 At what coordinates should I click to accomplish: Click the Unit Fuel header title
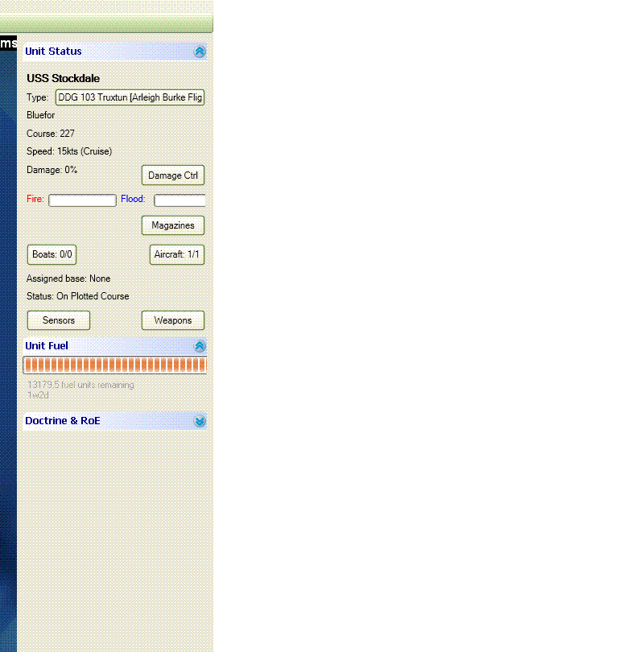[47, 346]
